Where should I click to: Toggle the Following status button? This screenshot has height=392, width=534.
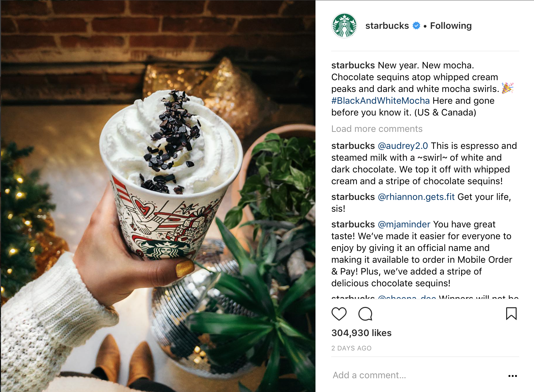point(451,26)
